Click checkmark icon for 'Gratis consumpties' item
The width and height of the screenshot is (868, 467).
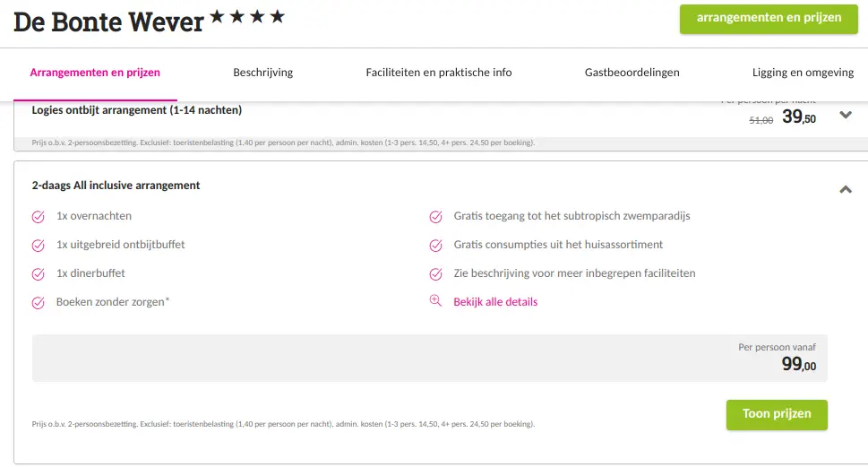pos(435,246)
